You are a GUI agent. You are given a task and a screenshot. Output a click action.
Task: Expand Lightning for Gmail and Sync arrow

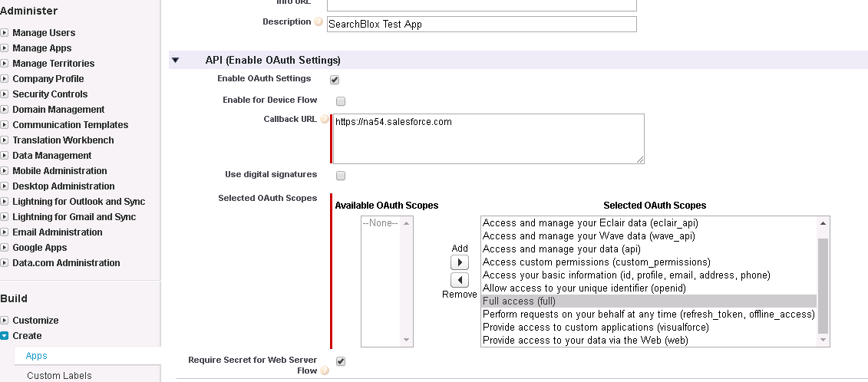tap(5, 217)
